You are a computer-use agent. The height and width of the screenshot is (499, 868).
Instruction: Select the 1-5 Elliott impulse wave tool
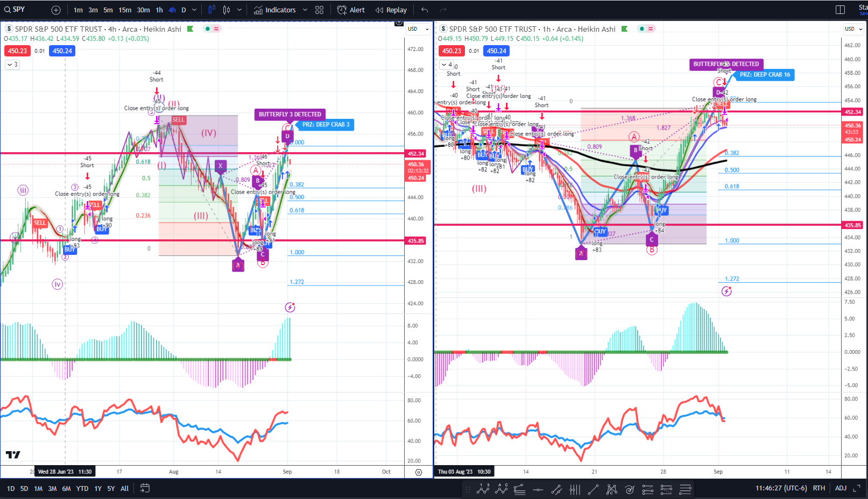(x=483, y=489)
